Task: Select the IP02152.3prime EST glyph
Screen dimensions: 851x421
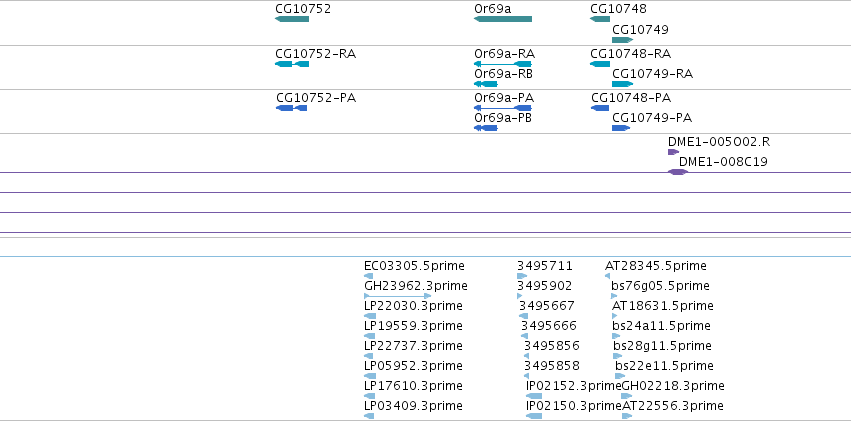Action: pyautogui.click(x=534, y=396)
